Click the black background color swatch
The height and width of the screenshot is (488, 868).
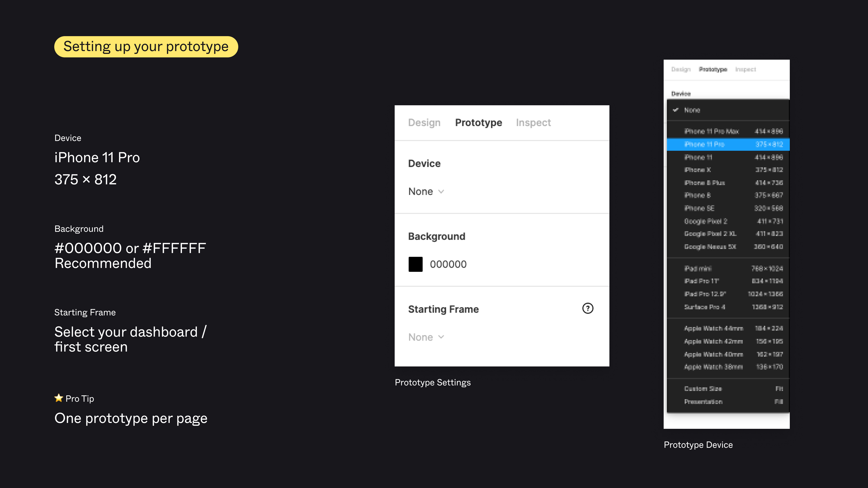415,264
